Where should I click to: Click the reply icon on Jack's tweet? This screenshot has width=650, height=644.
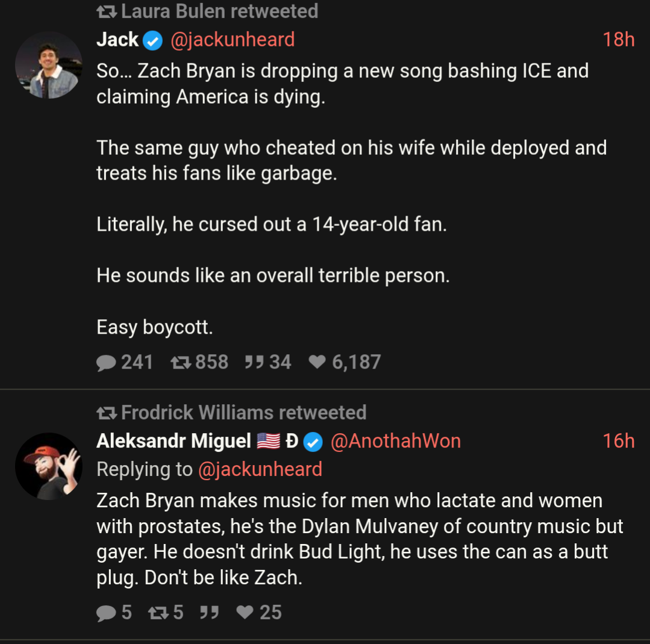tap(107, 362)
